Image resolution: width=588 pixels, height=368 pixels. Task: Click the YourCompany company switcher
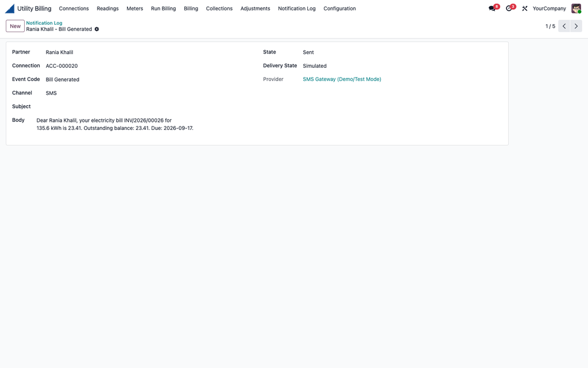coord(549,8)
